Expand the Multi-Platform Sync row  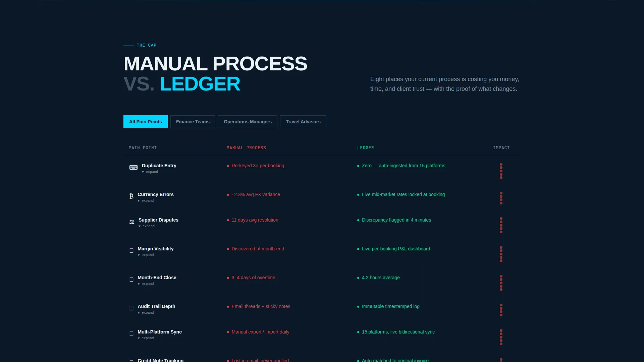tap(146, 338)
